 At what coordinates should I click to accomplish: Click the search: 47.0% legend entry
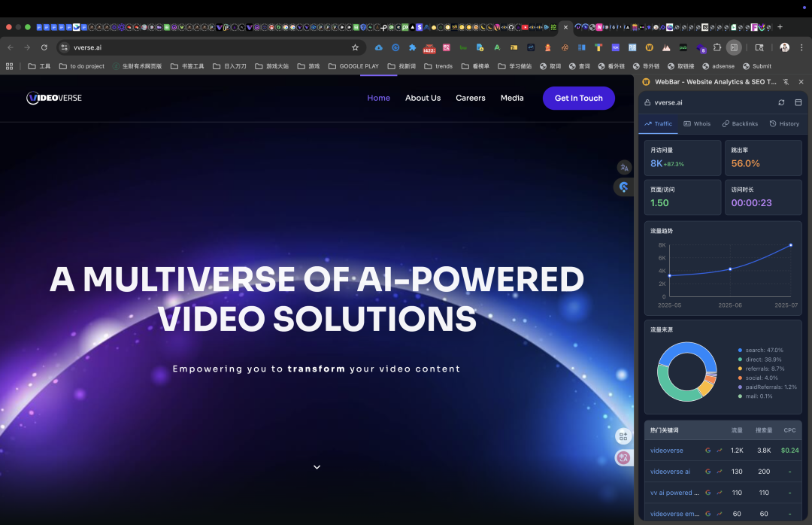point(761,351)
